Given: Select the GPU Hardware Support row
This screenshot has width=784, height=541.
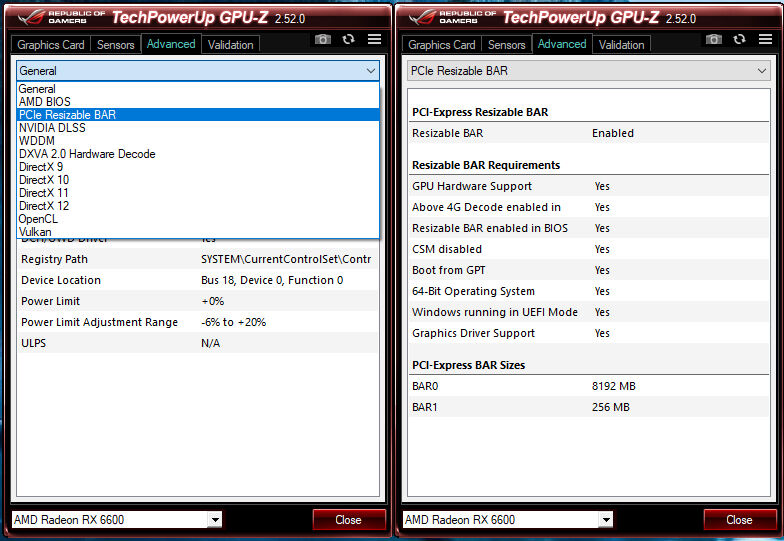Looking at the screenshot, I should tap(589, 186).
